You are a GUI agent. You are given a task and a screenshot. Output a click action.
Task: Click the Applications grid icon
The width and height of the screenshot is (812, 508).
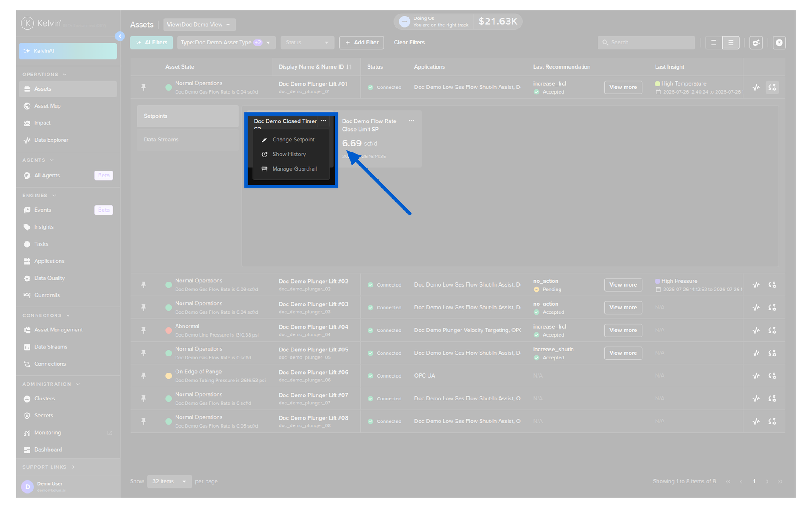point(27,261)
